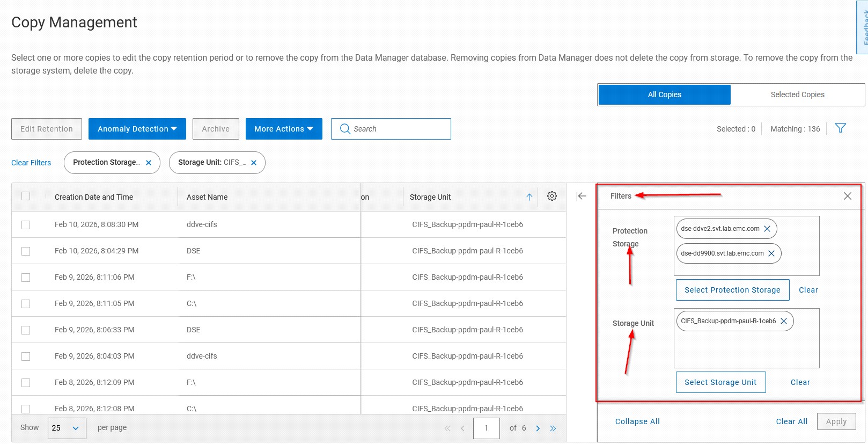
Task: Click the collapse panel arrow icon
Action: point(581,196)
